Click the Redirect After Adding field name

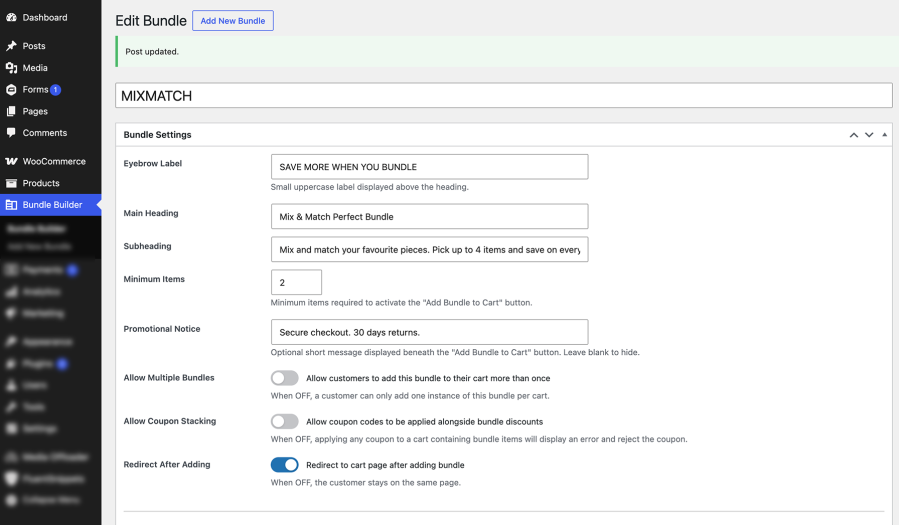tap(167, 464)
